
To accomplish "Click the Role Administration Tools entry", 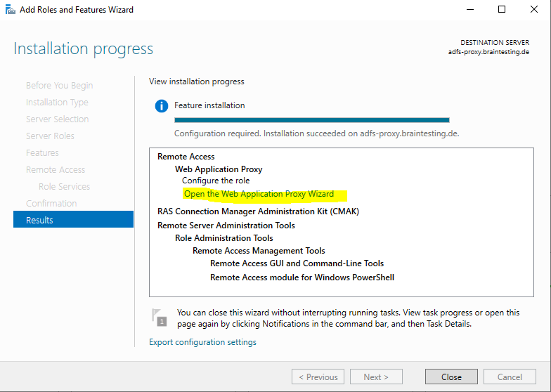I will [x=223, y=238].
